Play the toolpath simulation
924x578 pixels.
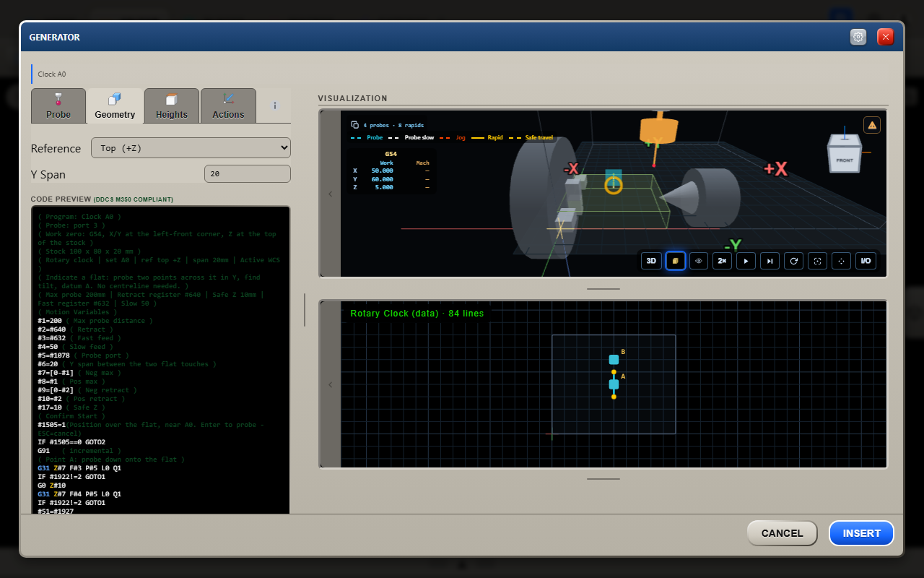746,261
